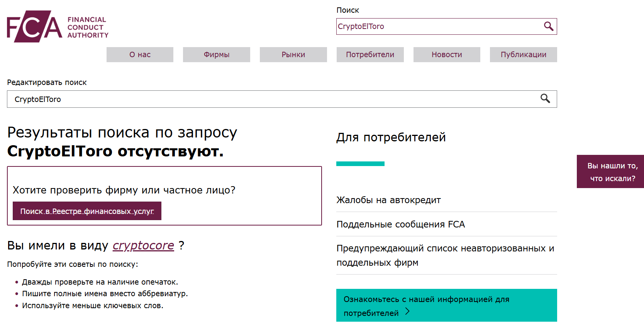This screenshot has width=644, height=324.
Task: Follow the suggested «cryptocore» link
Action: [143, 246]
